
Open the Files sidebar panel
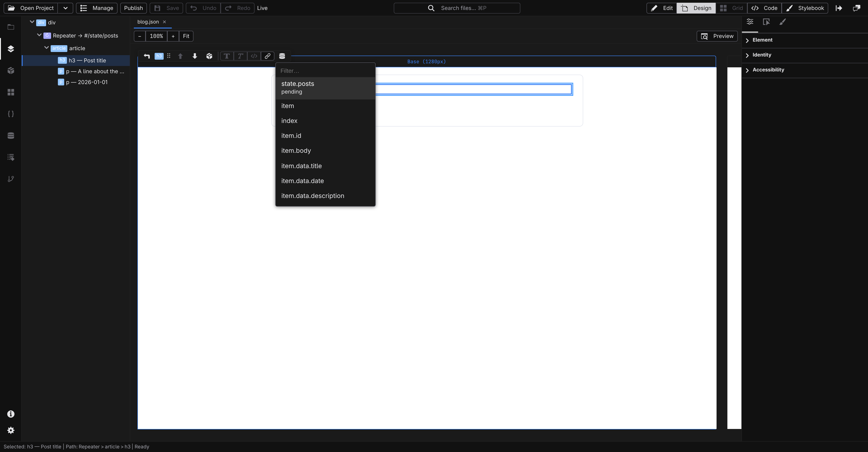(x=11, y=27)
